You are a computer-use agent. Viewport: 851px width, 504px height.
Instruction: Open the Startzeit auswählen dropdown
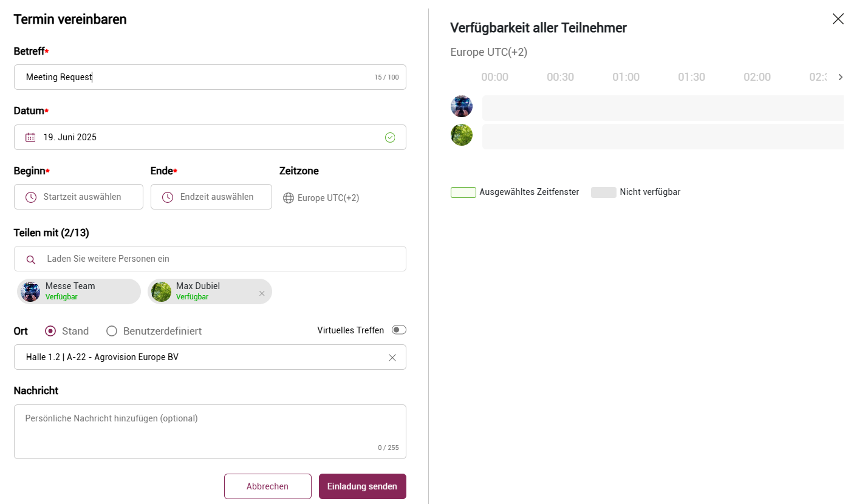pyautogui.click(x=78, y=197)
